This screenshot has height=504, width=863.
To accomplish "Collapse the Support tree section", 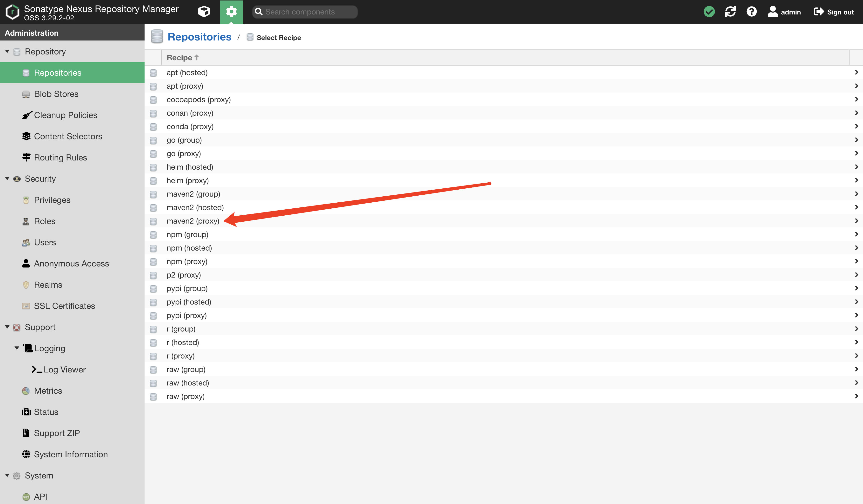I will (x=7, y=327).
